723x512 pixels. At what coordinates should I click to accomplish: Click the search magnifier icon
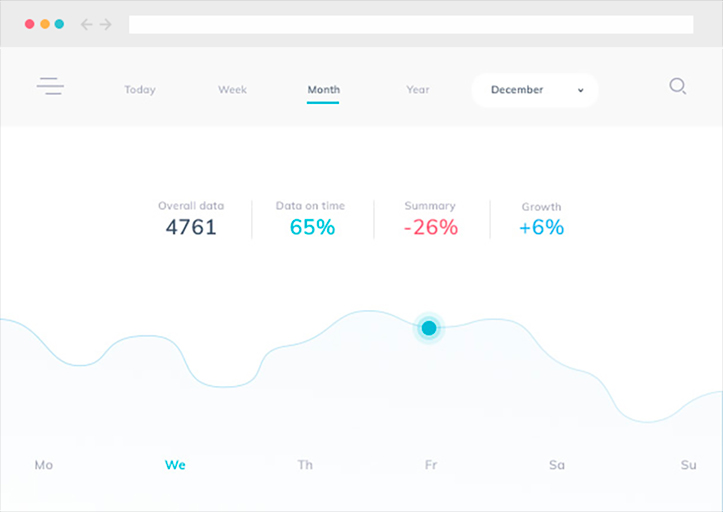coord(677,86)
